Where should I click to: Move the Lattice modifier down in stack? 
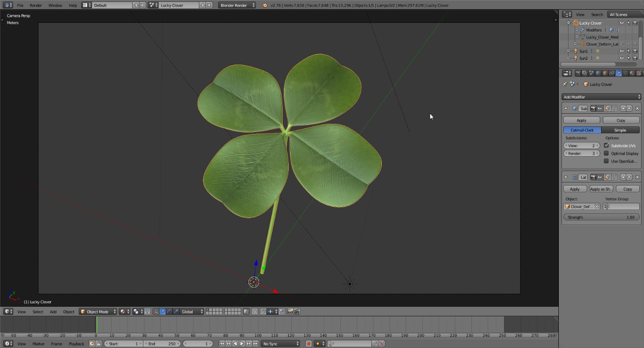click(629, 177)
